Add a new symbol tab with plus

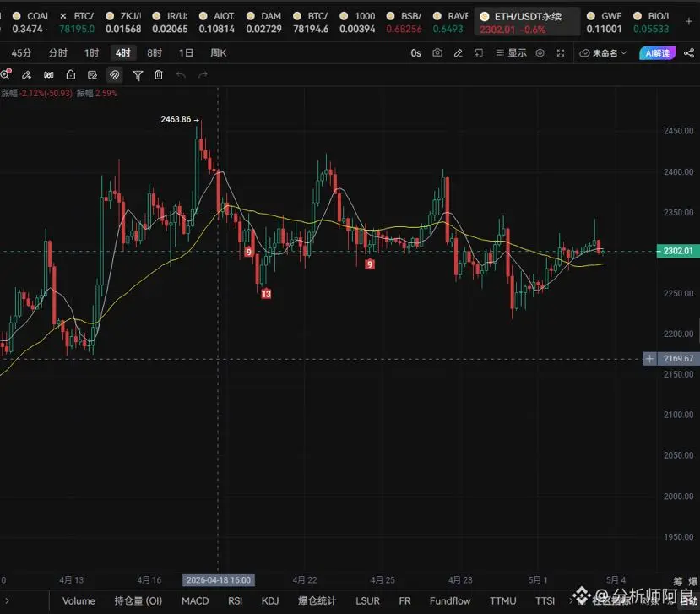(689, 21)
